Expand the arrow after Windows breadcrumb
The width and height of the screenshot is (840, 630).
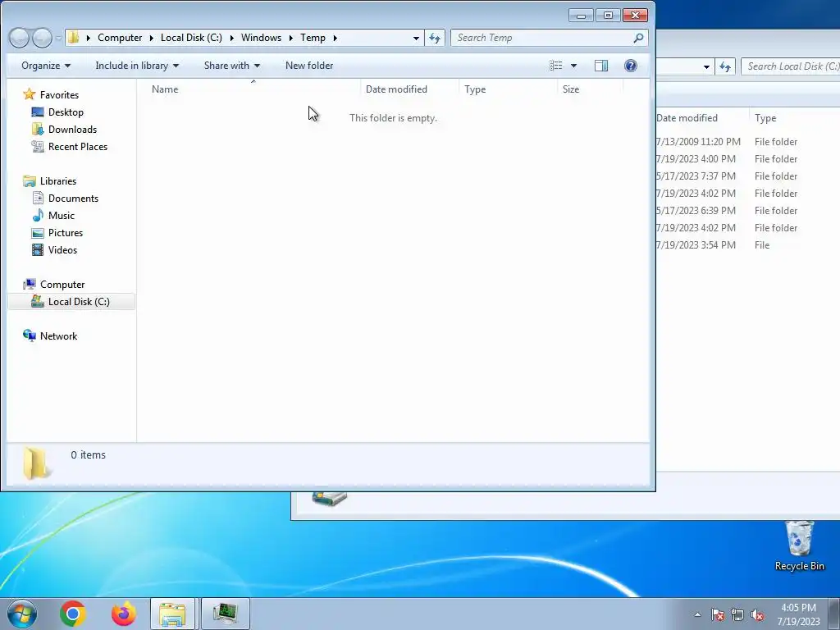point(291,38)
